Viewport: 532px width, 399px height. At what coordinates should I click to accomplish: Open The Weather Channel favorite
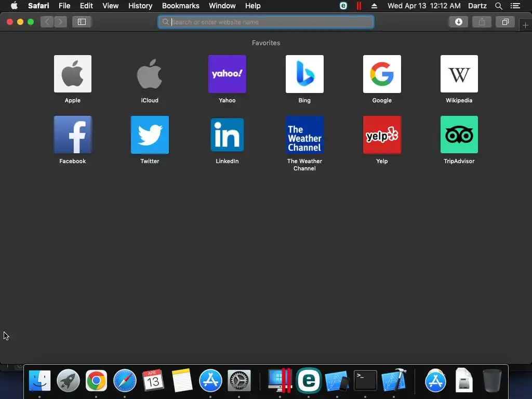[304, 135]
